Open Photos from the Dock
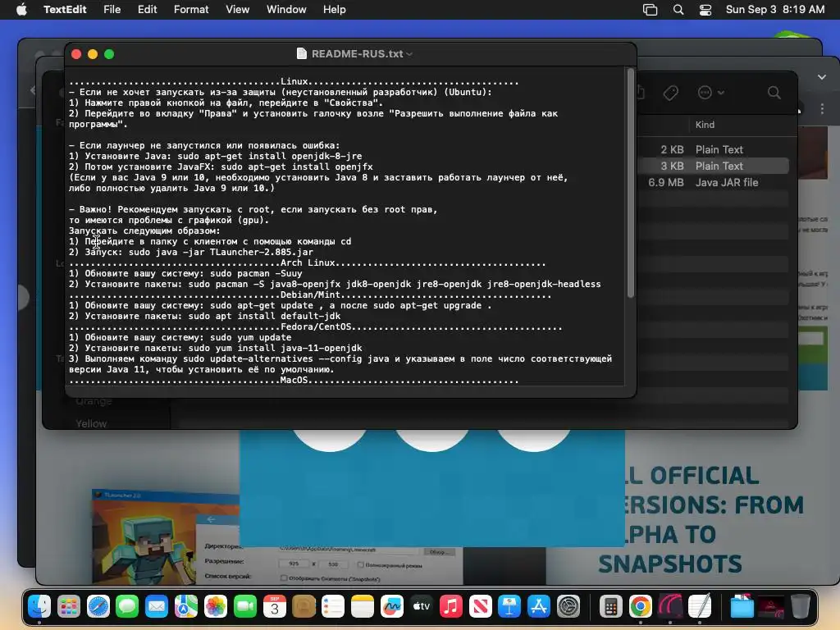Screen dimensions: 840x630 [x=216, y=606]
